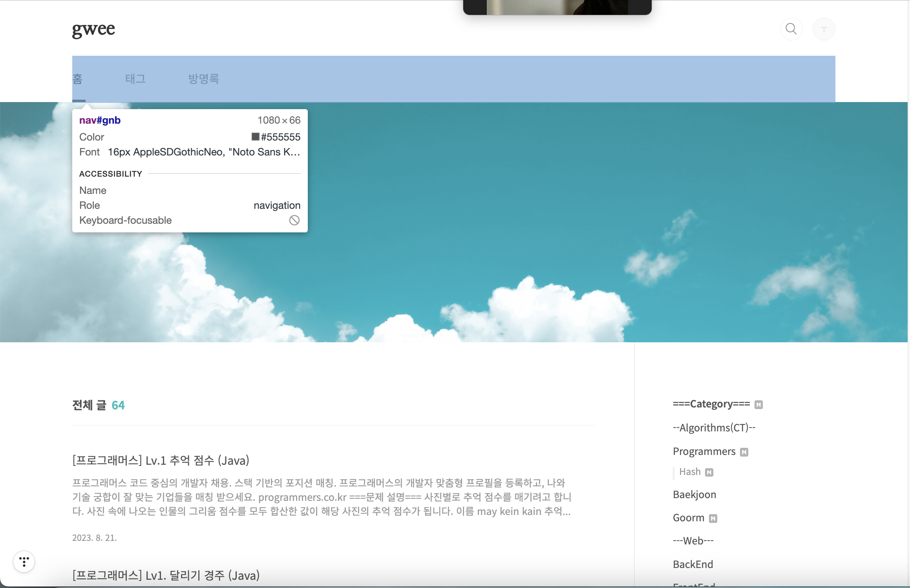Viewport: 910px width, 588px height.
Task: Open the Programmers category
Action: coord(704,451)
